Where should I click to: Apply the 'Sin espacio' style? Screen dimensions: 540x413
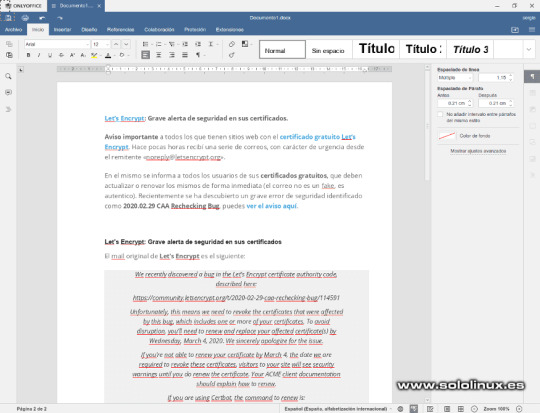[x=329, y=50]
